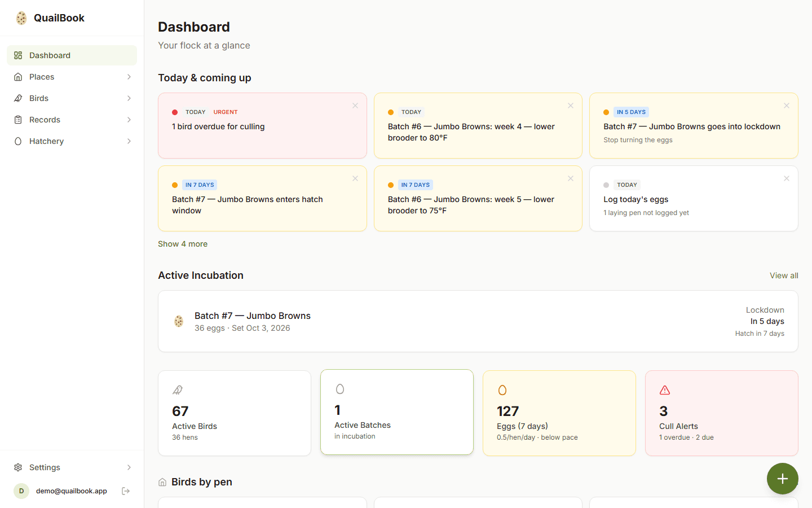Click '1 overdue · 2 due' text

coord(686,437)
